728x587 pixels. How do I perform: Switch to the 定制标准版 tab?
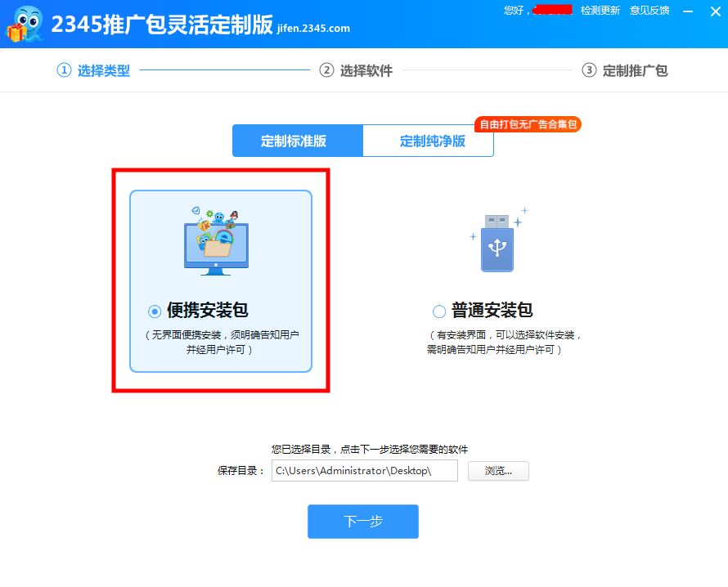tap(297, 140)
